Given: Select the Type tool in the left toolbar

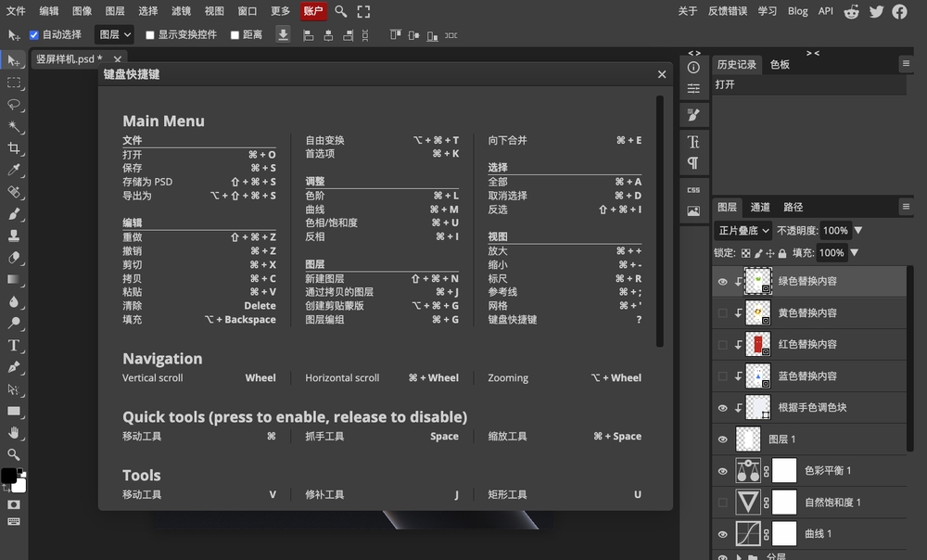Looking at the screenshot, I should (x=14, y=345).
